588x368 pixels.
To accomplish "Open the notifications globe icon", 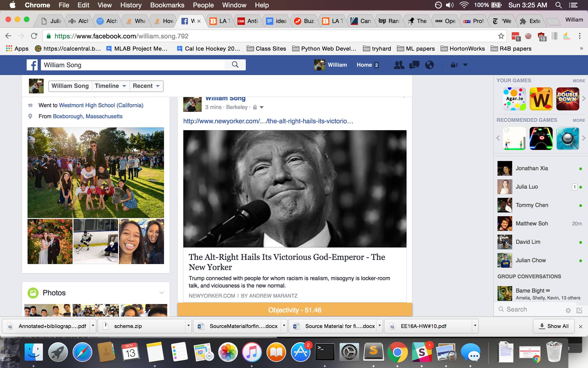I will coord(430,65).
